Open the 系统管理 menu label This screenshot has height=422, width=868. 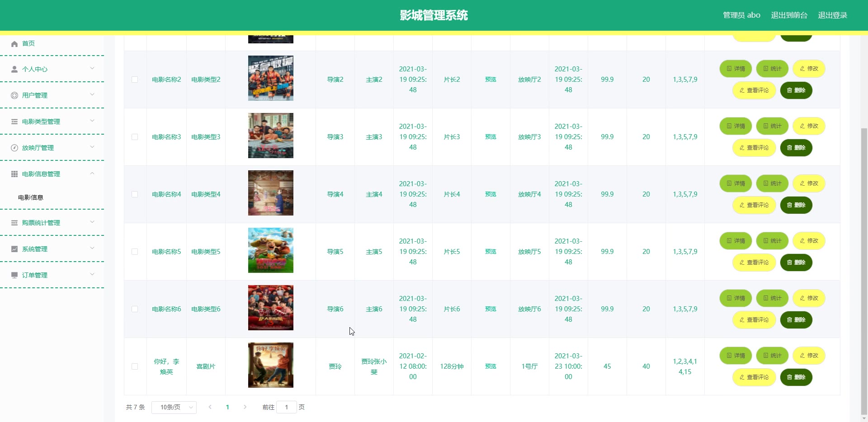click(35, 249)
